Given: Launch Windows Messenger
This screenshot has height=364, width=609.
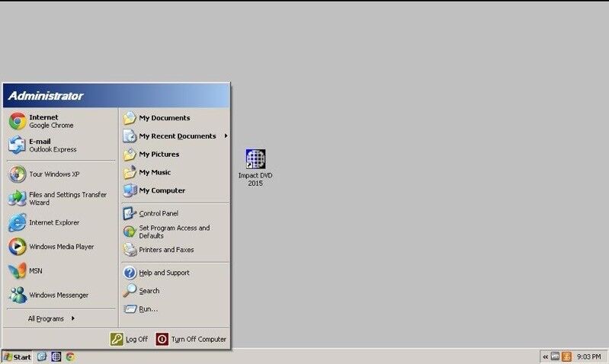Looking at the screenshot, I should pos(58,295).
